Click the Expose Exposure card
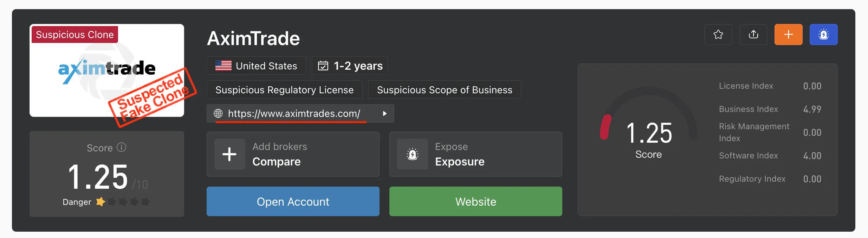The image size is (868, 238). coord(475,154)
